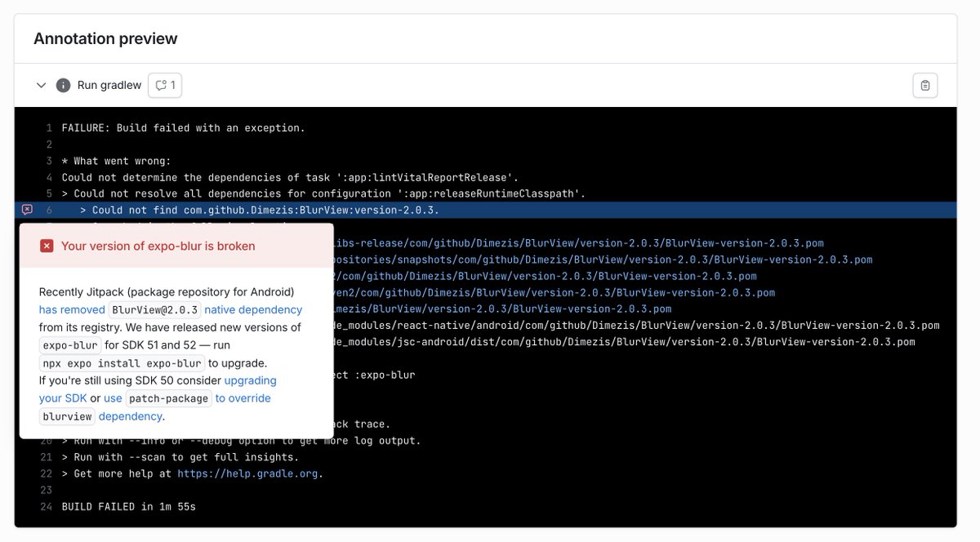Click the react-native/android BlurView pom path

coord(636,325)
